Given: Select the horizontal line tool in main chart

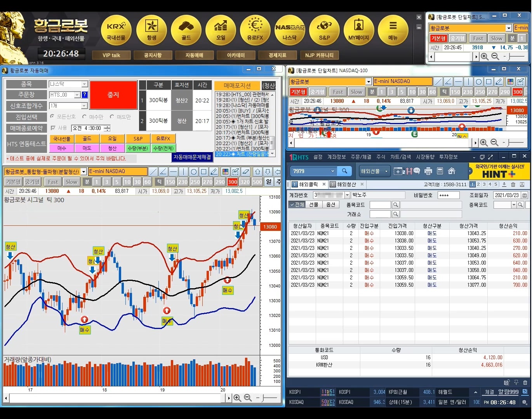Looking at the screenshot, I should coord(174,171).
